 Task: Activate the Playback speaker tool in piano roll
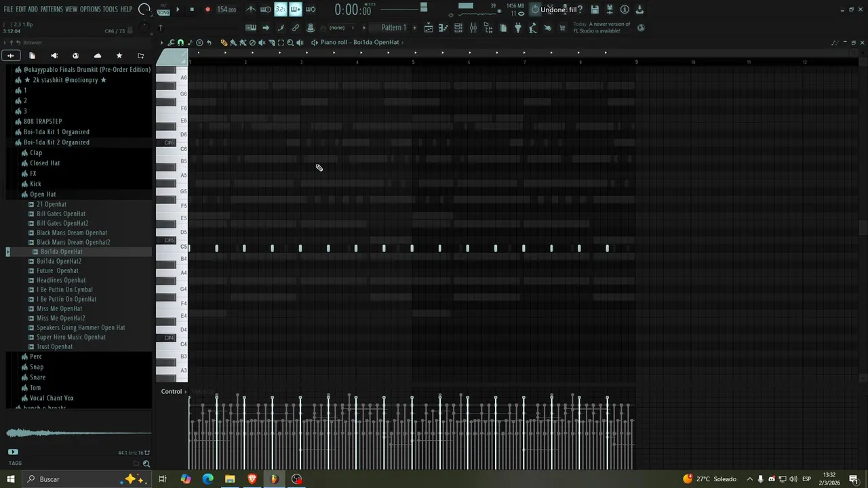tap(300, 43)
